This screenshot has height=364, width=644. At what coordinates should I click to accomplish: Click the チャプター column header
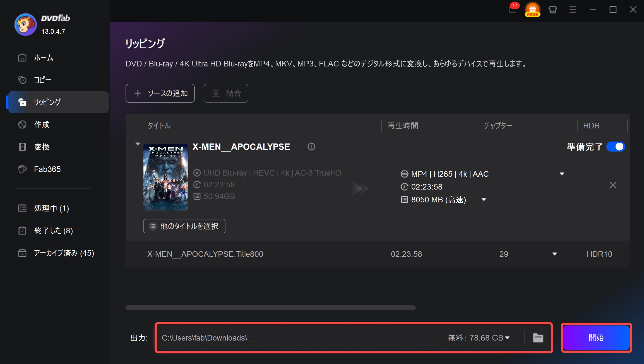[x=498, y=126]
